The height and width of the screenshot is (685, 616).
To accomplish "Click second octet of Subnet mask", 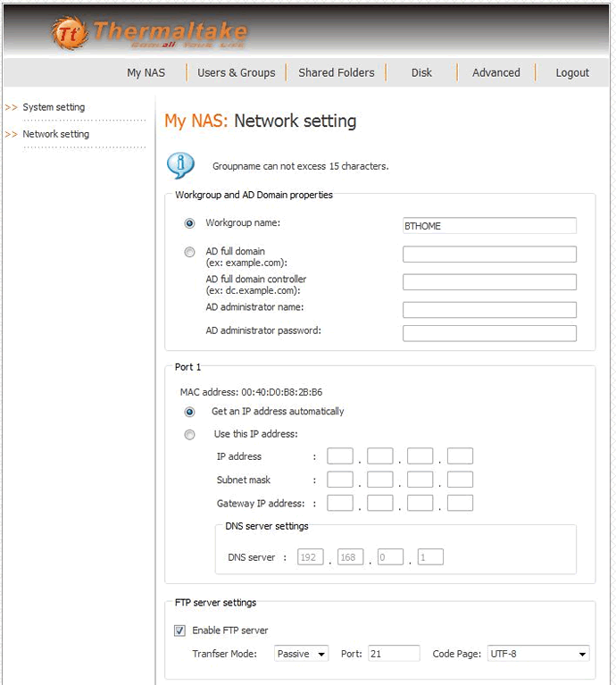I will [x=379, y=480].
